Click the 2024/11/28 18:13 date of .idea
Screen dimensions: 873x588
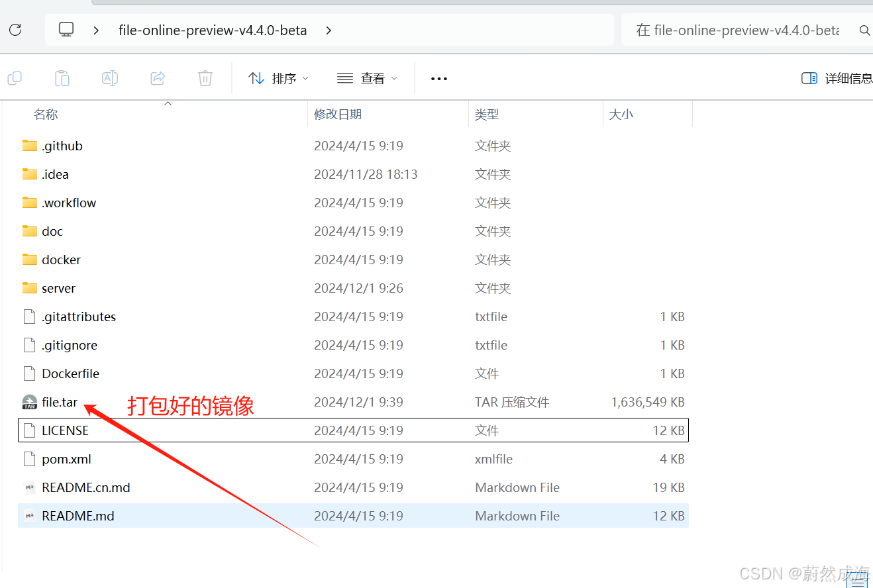pos(366,174)
